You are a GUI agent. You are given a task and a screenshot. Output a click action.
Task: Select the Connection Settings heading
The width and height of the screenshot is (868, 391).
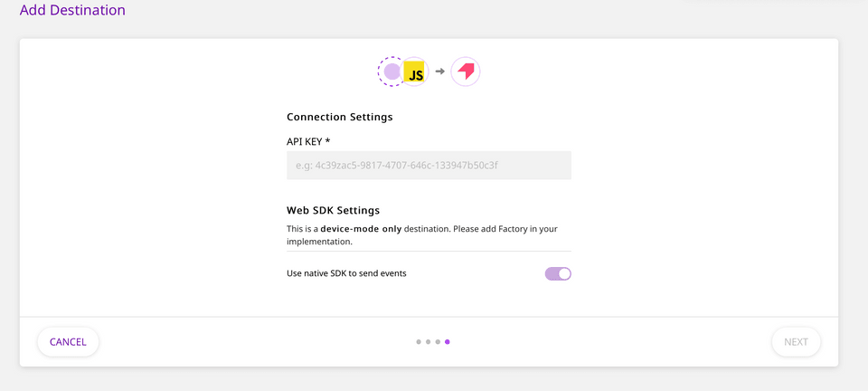pos(340,117)
